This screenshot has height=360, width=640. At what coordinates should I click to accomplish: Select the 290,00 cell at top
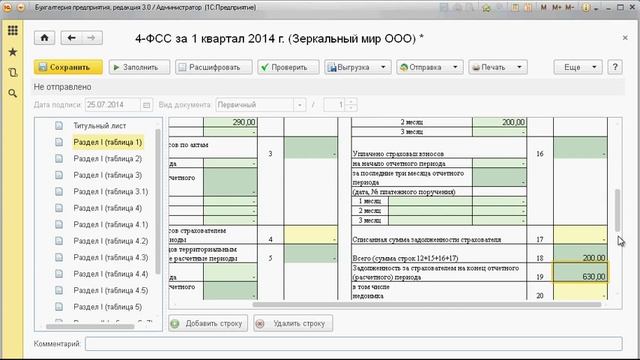coord(230,122)
